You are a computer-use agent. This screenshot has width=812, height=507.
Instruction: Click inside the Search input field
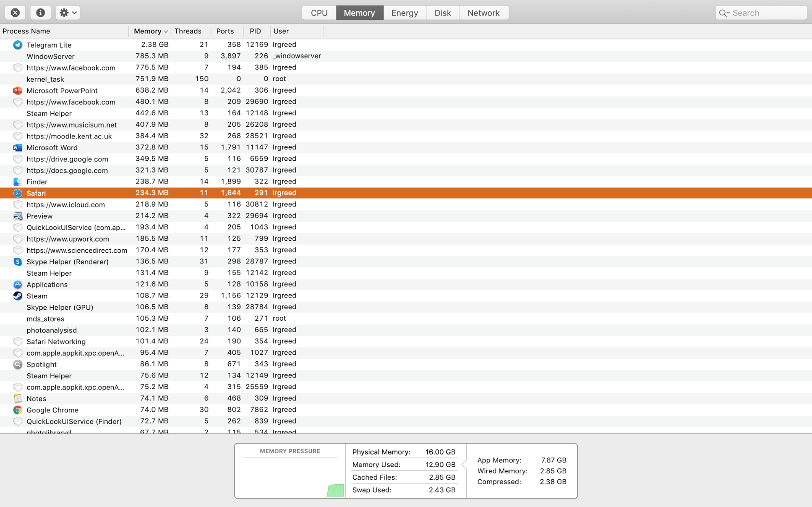point(761,13)
